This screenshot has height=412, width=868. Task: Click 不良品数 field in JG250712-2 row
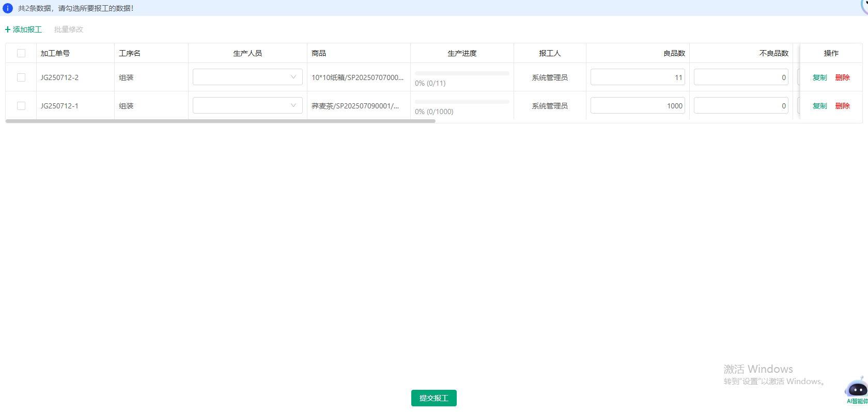(x=741, y=77)
